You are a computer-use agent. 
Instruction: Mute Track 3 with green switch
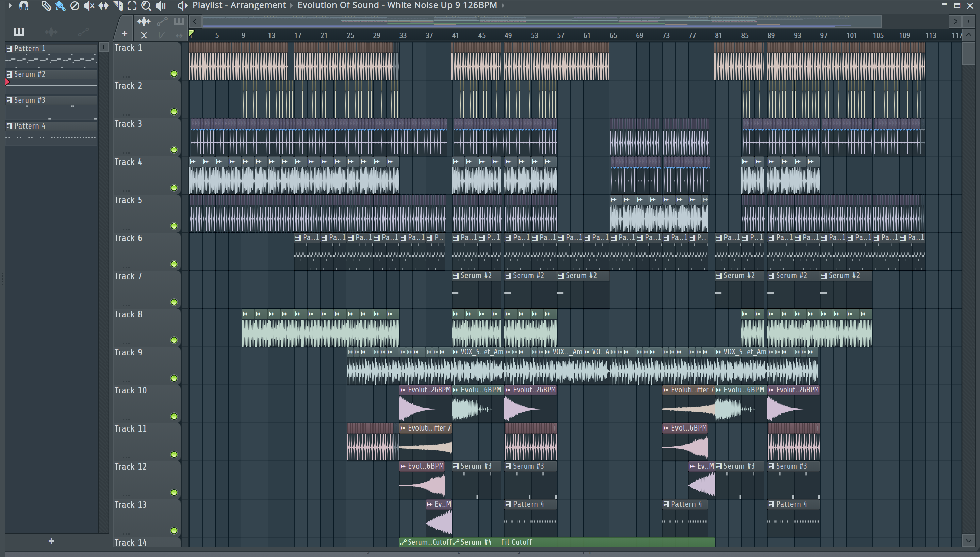174,150
